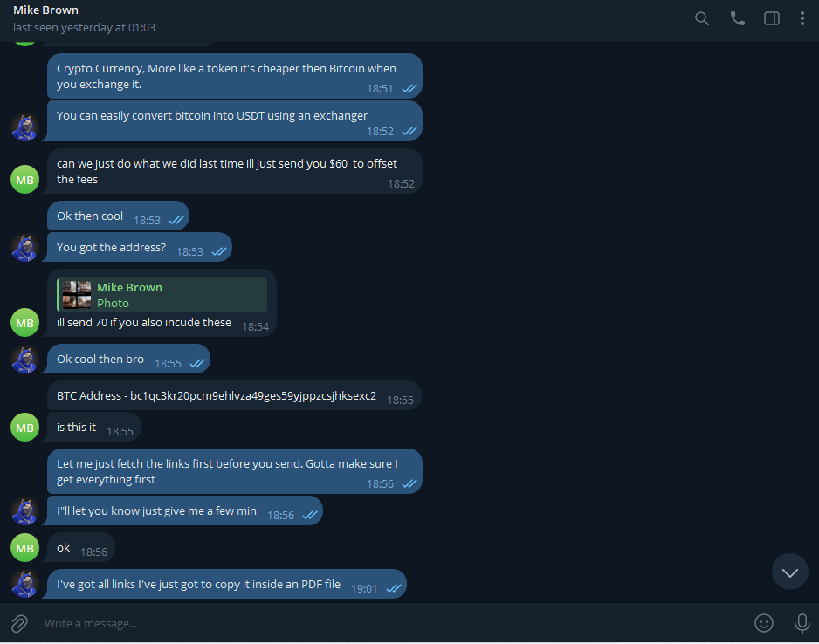The image size is (819, 644).
Task: Toggle the right sidebar panel icon
Action: pyautogui.click(x=772, y=19)
